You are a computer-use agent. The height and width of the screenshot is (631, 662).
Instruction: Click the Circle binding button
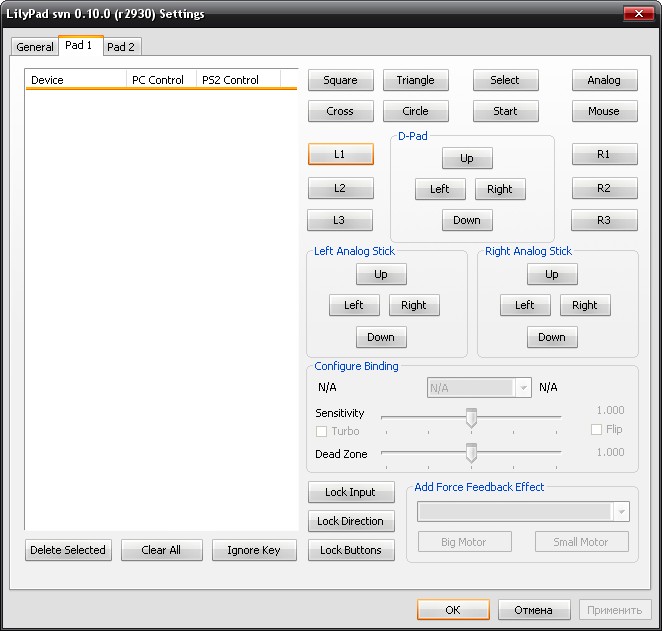[415, 111]
